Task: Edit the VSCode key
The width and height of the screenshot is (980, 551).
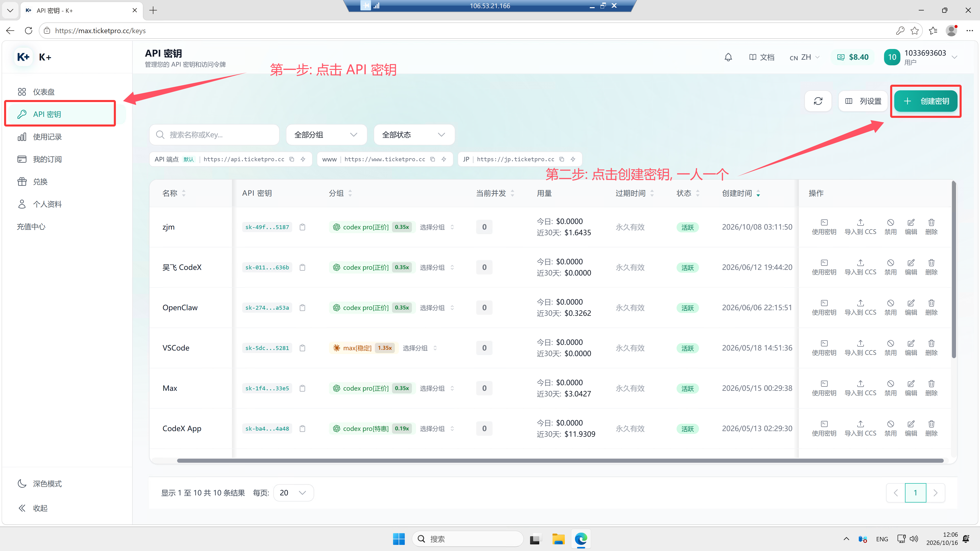Action: coord(911,348)
